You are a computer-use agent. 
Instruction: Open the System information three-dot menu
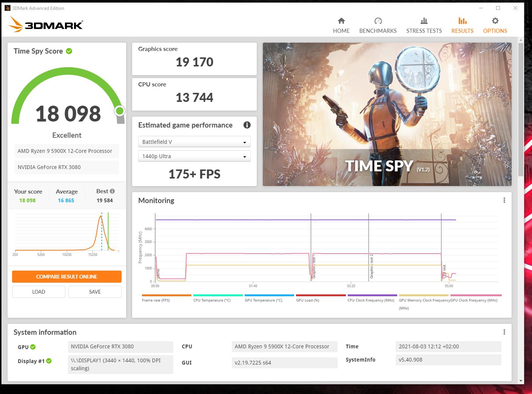[504, 332]
